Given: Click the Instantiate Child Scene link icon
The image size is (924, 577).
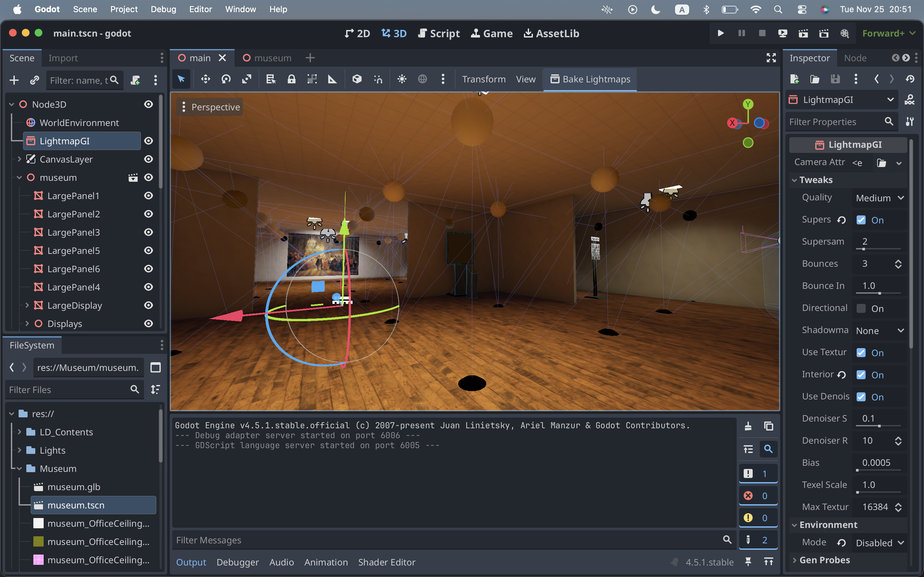Looking at the screenshot, I should tap(34, 80).
